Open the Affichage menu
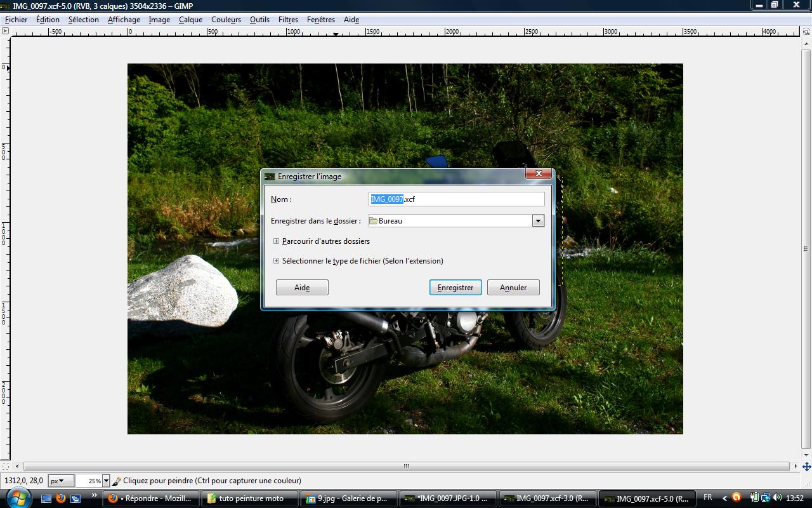Viewport: 812px width, 508px height. pos(124,20)
